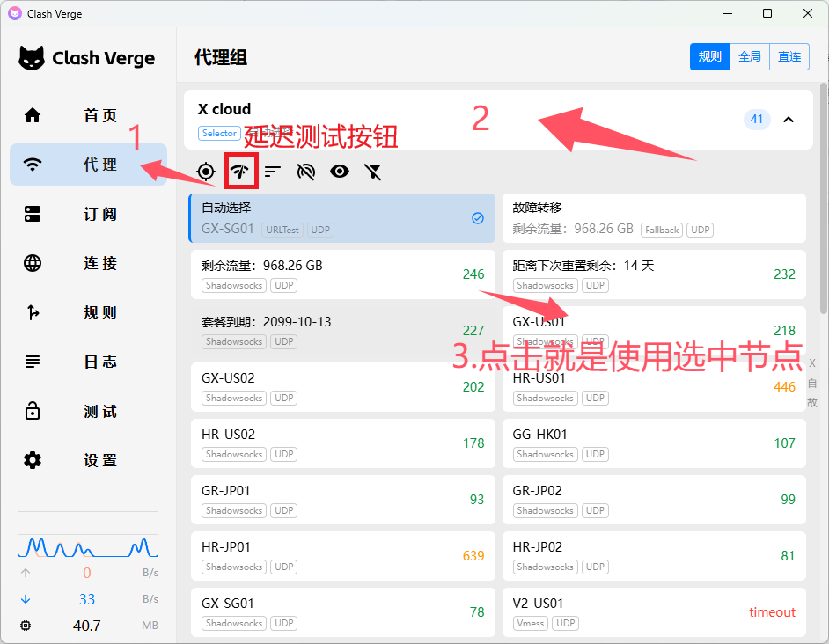
Task: Choose the V2-US01 Vmess node
Action: 654,612
